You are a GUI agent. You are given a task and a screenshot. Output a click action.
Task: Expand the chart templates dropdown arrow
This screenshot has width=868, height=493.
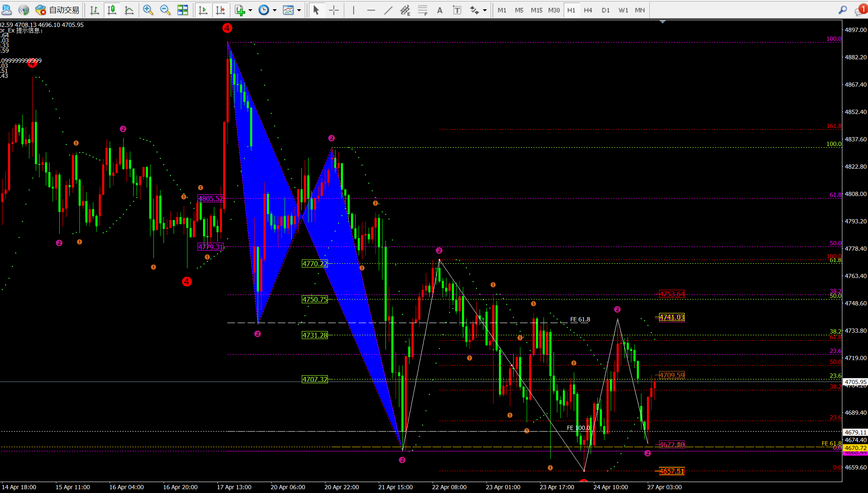[299, 10]
